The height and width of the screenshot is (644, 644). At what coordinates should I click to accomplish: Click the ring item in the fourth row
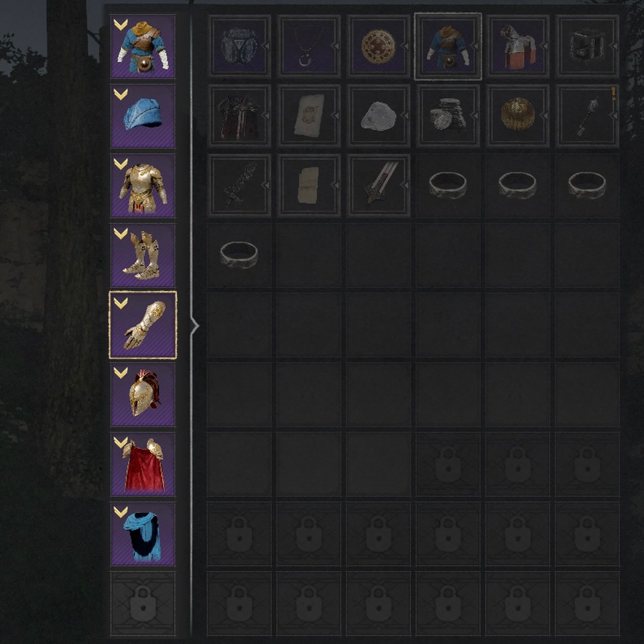click(239, 255)
